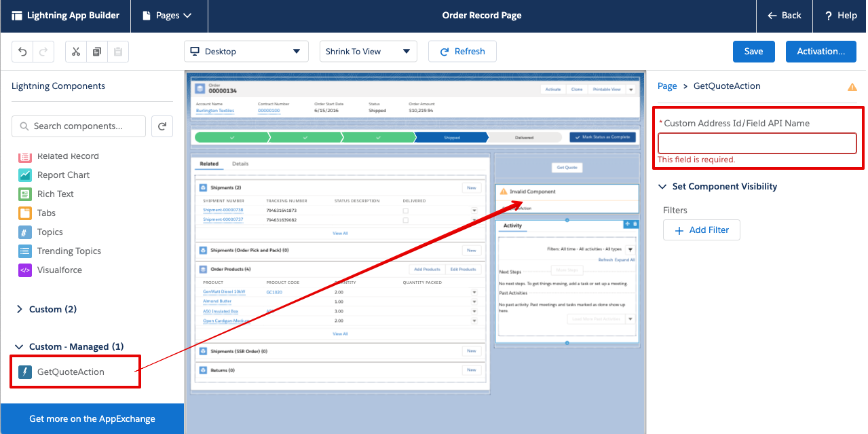
Task: Open the Activity filters dropdown arrow
Action: coord(629,250)
